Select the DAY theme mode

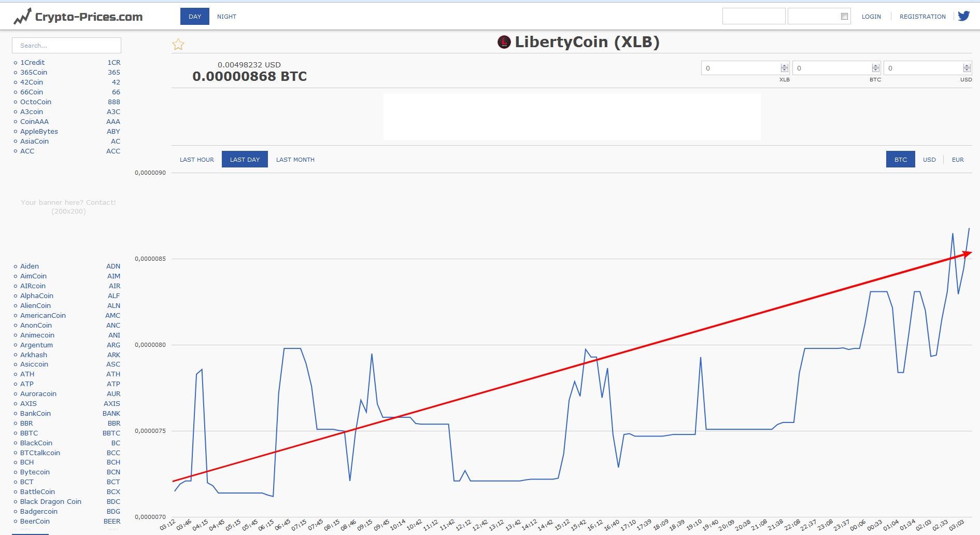coord(195,17)
